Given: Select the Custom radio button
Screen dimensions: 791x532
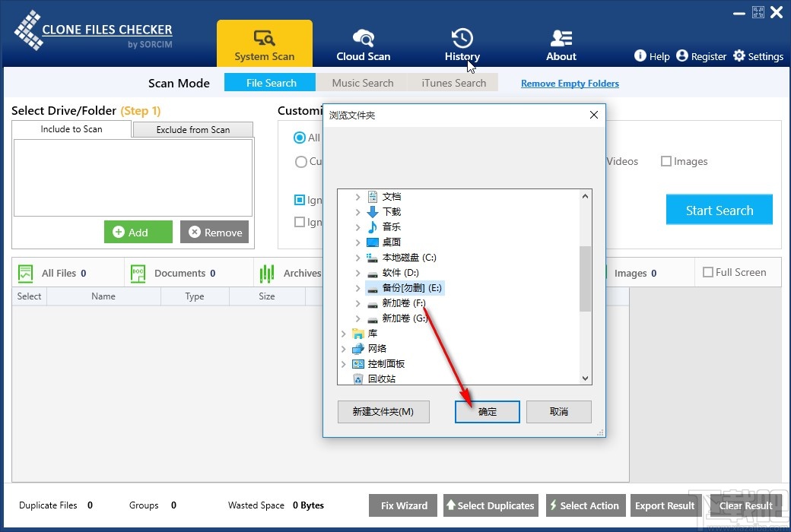Looking at the screenshot, I should 300,161.
